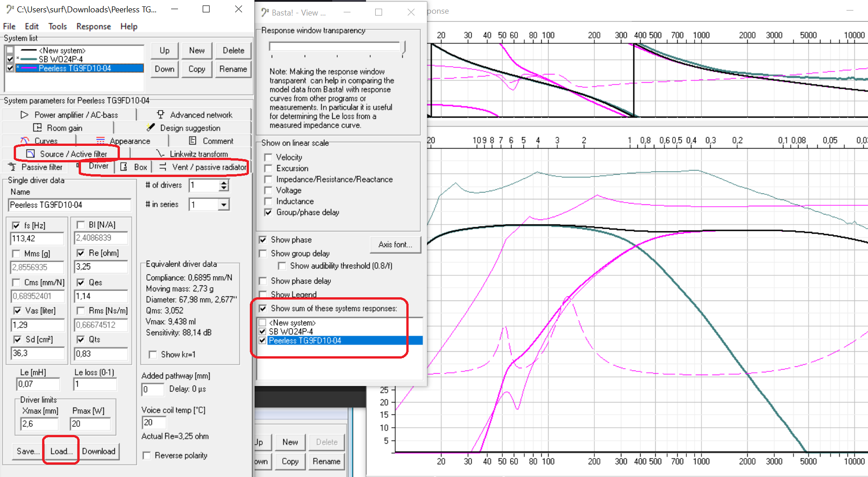Open the Comment tab icon
Screen dimensions: 868x477
click(193, 141)
